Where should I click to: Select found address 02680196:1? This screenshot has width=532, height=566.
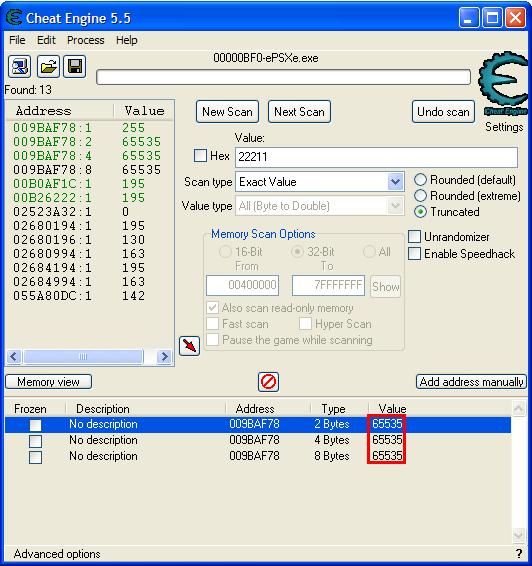coord(52,240)
